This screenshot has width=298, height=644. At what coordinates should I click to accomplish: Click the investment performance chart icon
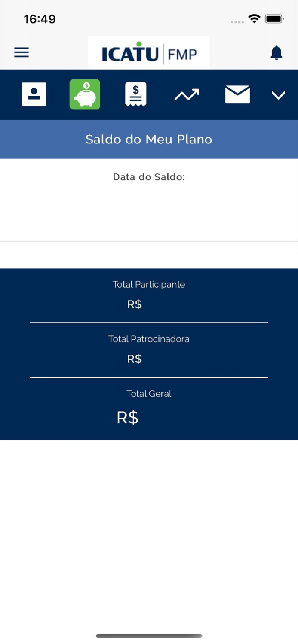[x=186, y=94]
